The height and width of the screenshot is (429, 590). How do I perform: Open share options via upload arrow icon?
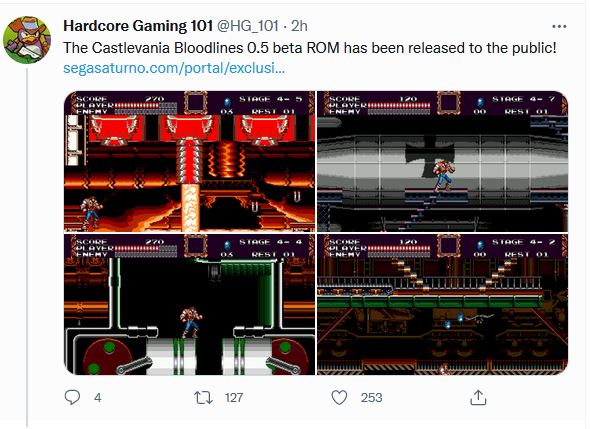pyautogui.click(x=478, y=397)
